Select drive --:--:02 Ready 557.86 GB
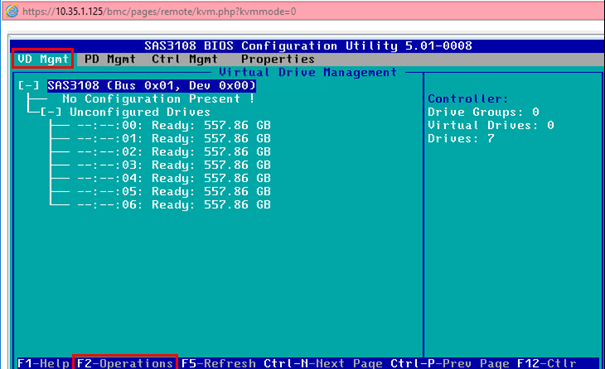Screen dimensions: 605x369 point(174,152)
